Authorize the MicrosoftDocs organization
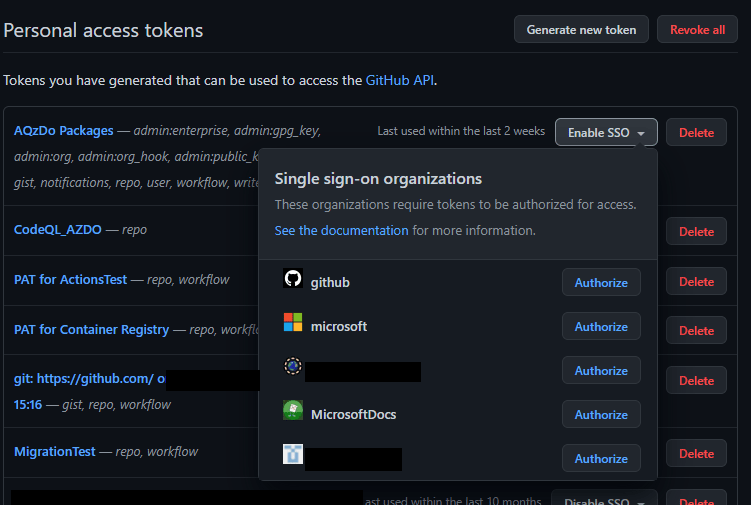 [601, 414]
